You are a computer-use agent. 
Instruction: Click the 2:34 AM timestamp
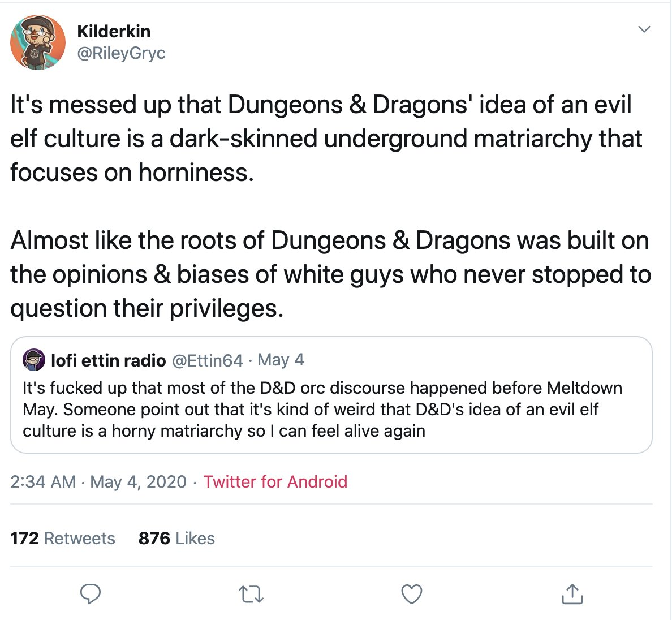(x=44, y=482)
